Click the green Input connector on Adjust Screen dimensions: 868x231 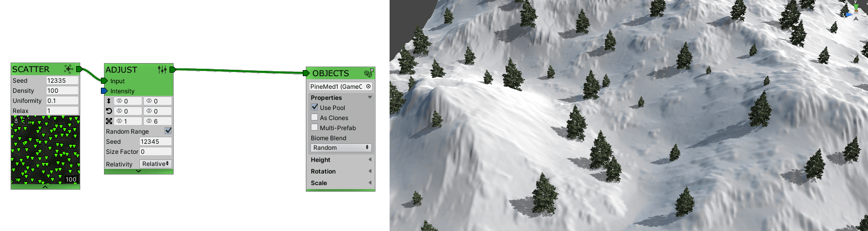click(x=104, y=81)
